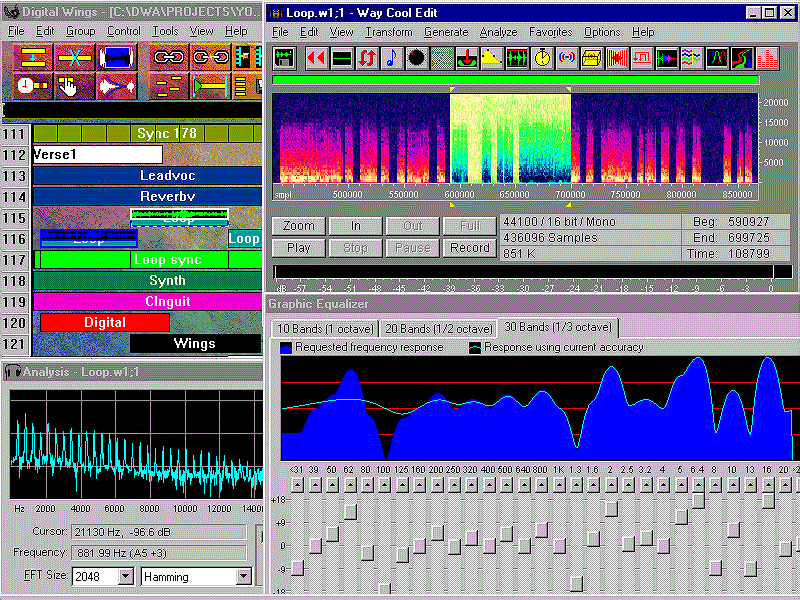This screenshot has height=600, width=800.
Task: Click the stopwatch icon in Cool Edit toolbar
Action: pos(542,58)
